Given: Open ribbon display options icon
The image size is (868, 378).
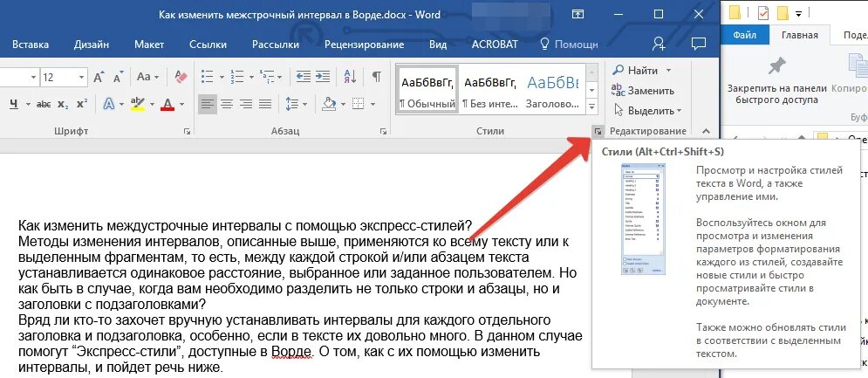Looking at the screenshot, I should (x=578, y=15).
